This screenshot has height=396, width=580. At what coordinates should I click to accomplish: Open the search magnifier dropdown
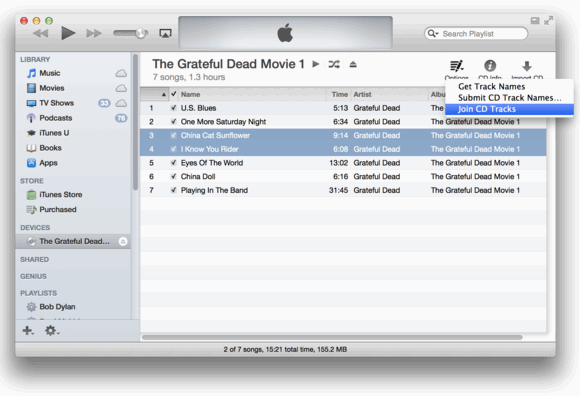[432, 34]
